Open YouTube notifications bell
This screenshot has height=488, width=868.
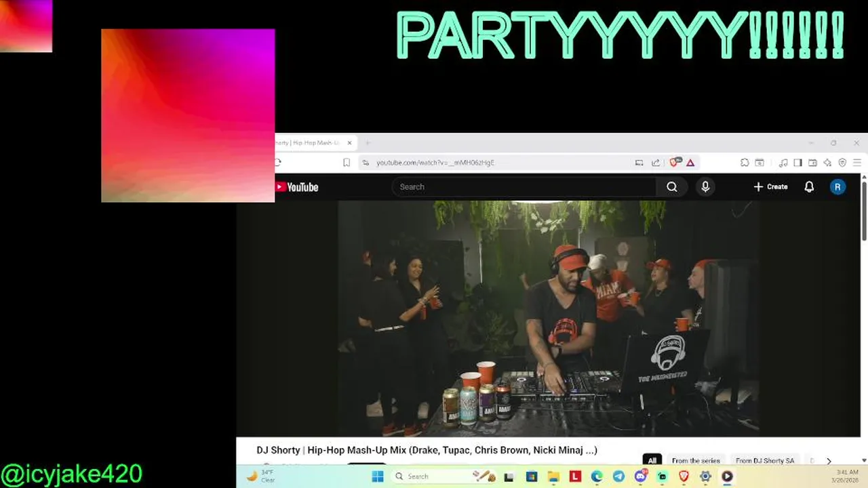(809, 187)
